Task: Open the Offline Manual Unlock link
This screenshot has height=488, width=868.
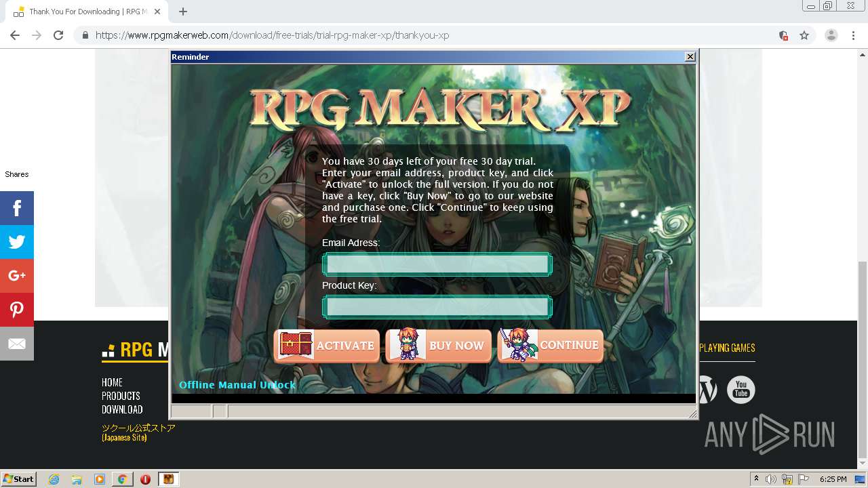Action: [237, 385]
